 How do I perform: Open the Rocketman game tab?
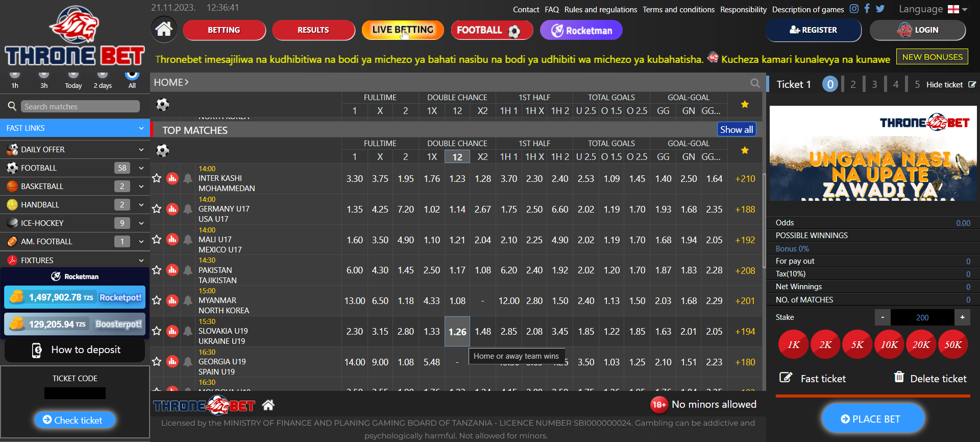(581, 30)
